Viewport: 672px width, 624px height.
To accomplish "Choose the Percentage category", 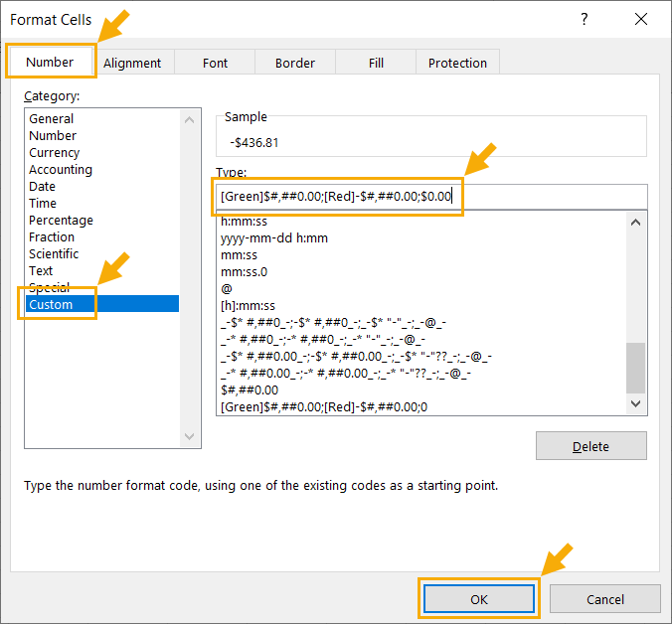I will pyautogui.click(x=62, y=221).
